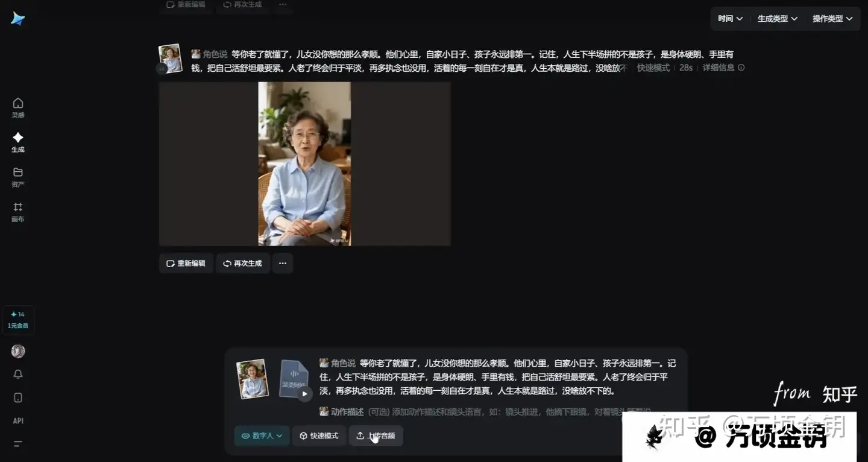Open the 操作类型 filter dropdown
868x462 pixels.
click(x=832, y=19)
